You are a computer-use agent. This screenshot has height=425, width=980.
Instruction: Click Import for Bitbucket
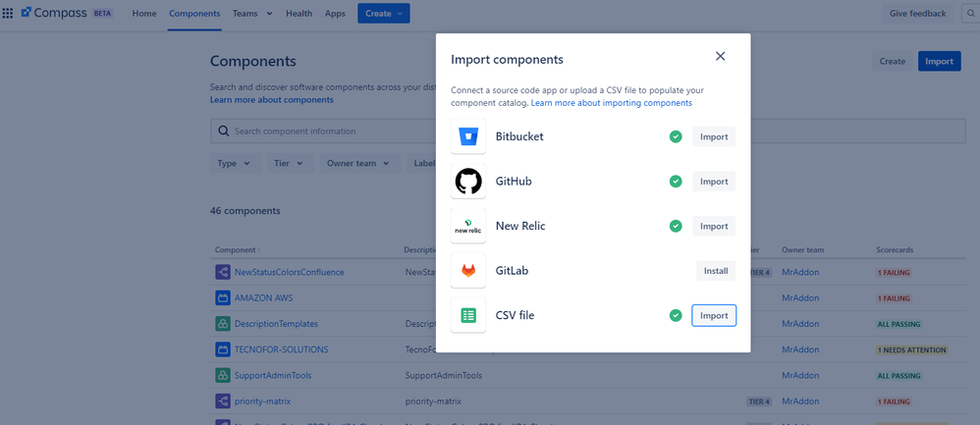tap(714, 136)
